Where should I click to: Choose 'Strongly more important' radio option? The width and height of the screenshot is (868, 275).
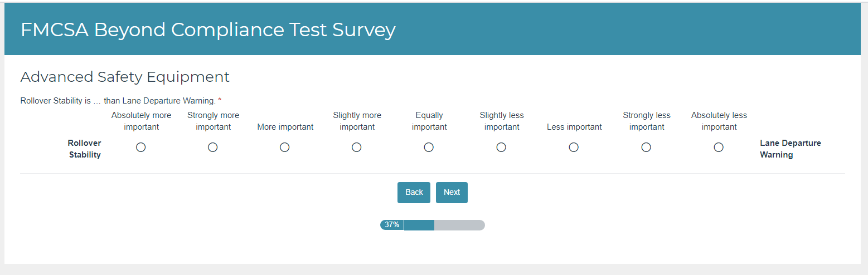212,148
